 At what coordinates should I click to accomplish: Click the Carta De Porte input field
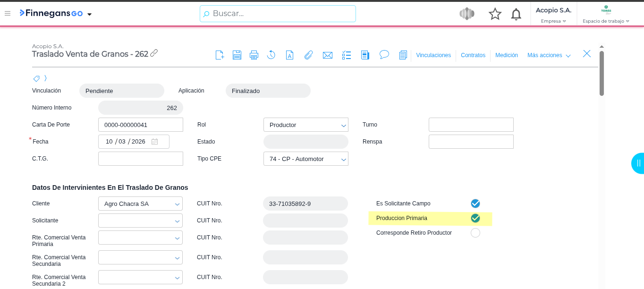point(140,125)
